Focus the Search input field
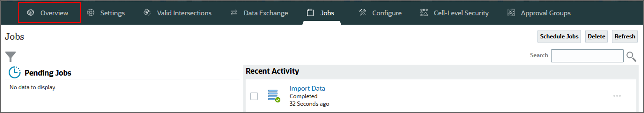 pos(587,56)
